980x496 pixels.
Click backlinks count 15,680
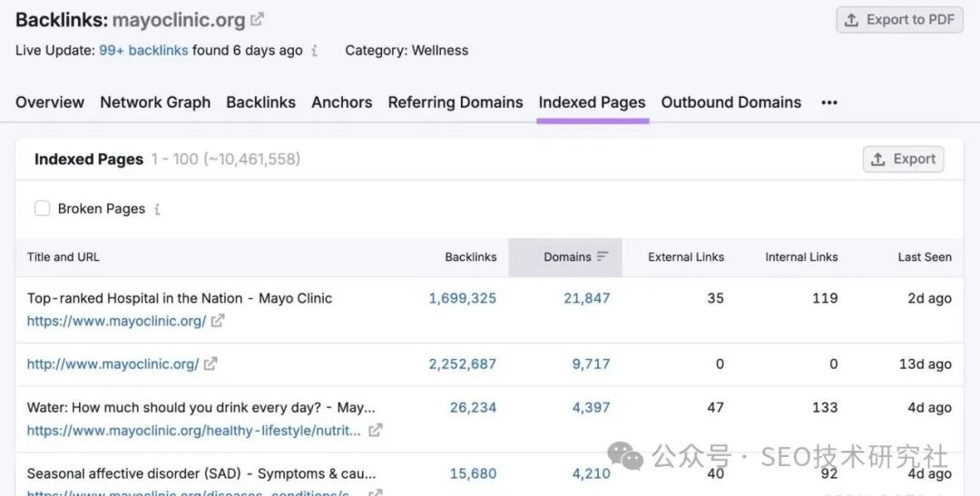pyautogui.click(x=473, y=474)
